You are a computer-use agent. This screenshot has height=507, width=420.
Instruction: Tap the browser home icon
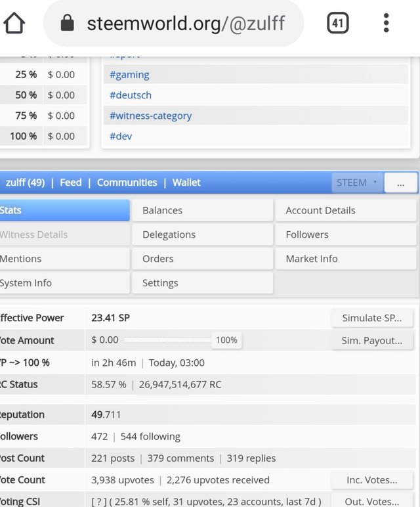coord(14,23)
